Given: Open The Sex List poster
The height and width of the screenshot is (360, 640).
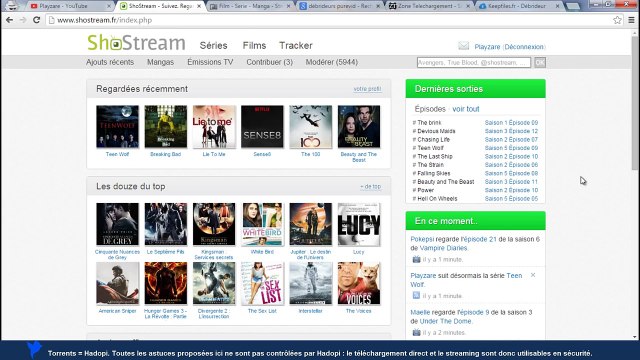Looking at the screenshot, I should coord(262,283).
